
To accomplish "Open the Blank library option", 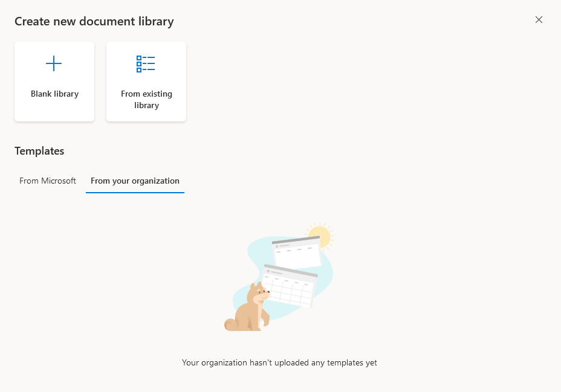I will click(x=54, y=81).
